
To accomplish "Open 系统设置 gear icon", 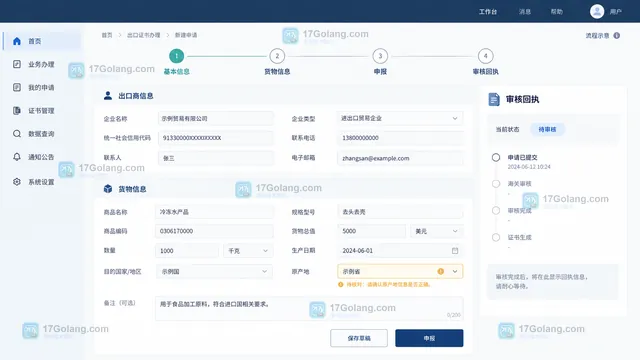I will (17, 182).
